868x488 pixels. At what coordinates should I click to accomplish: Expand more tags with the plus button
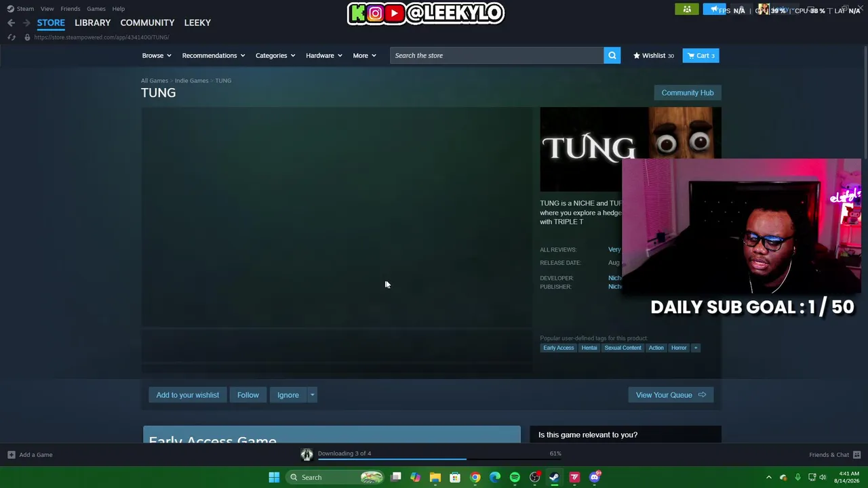coord(695,348)
